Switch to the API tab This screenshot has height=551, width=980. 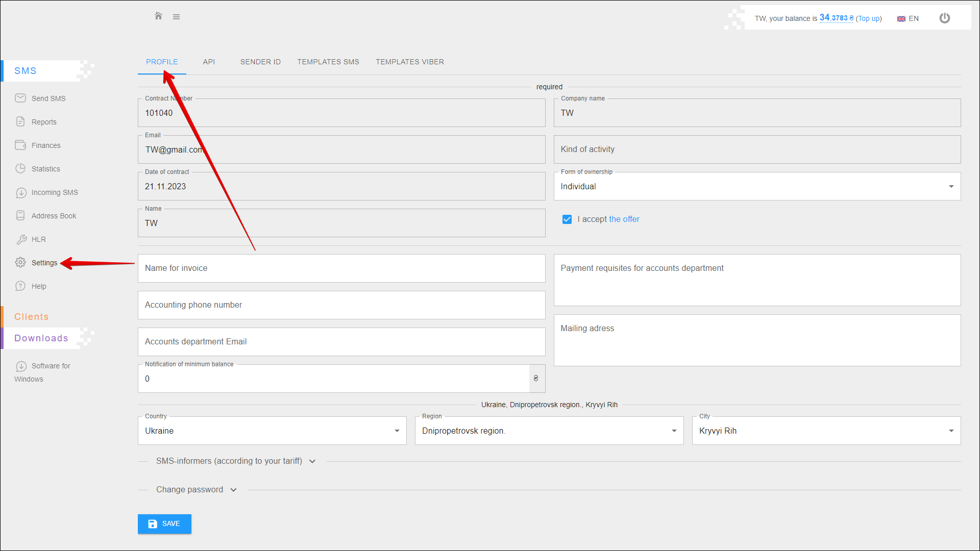tap(209, 62)
